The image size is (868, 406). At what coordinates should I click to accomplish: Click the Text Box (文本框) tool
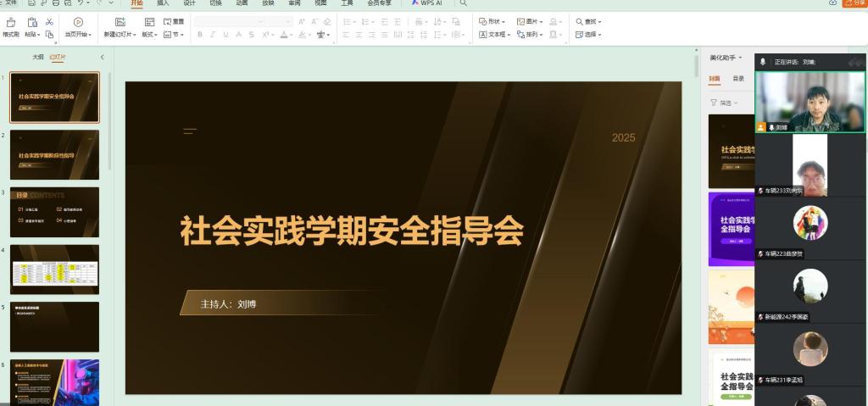point(494,35)
